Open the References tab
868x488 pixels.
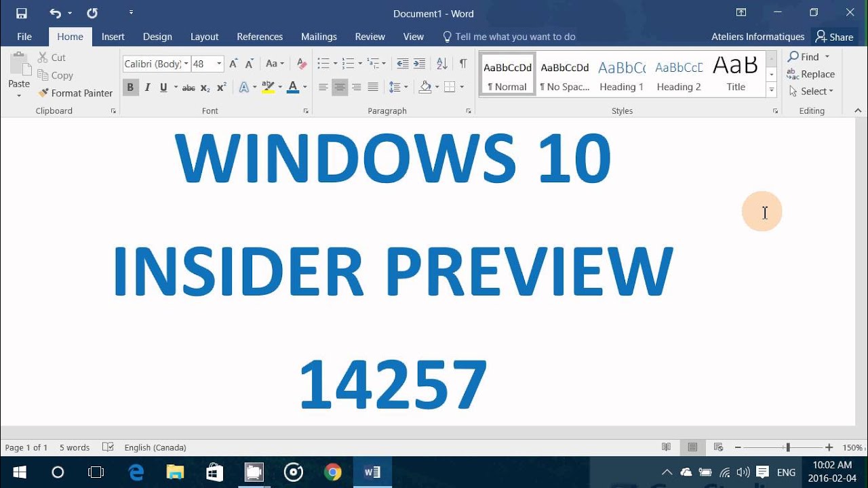(260, 37)
